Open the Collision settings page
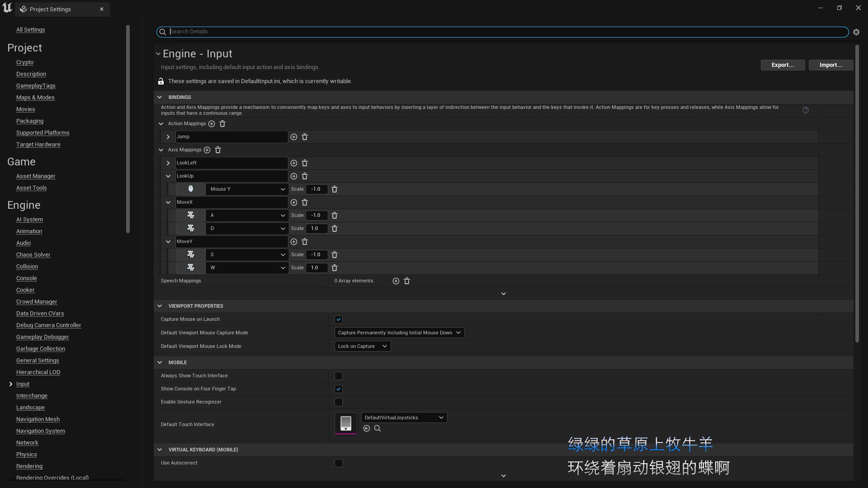 27,267
